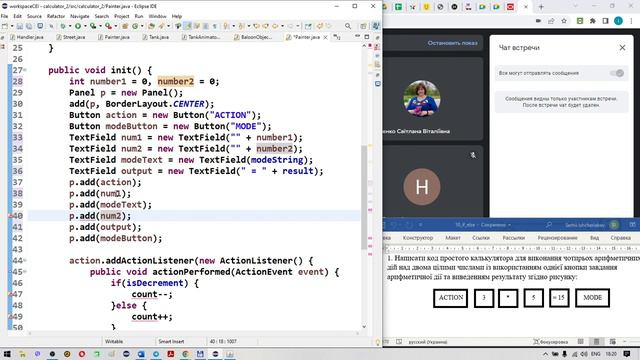
Task: Click the New file toolbar icon in Eclipse
Action: point(4,26)
